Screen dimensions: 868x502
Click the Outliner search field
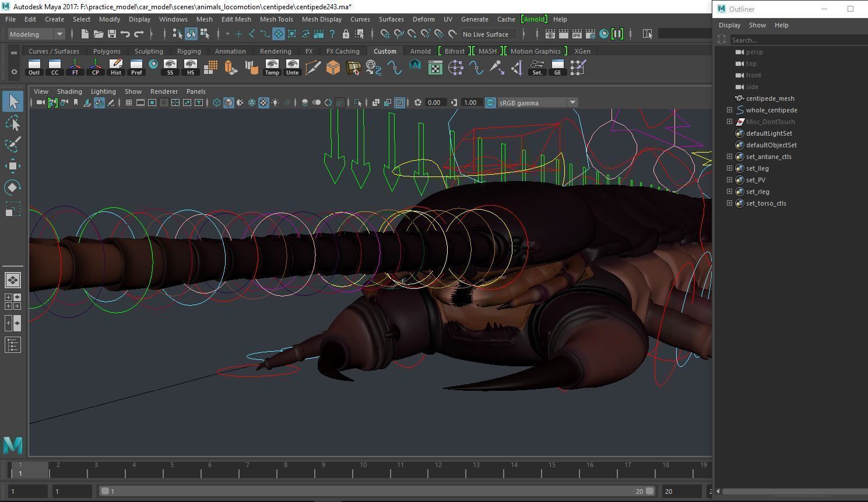point(797,40)
